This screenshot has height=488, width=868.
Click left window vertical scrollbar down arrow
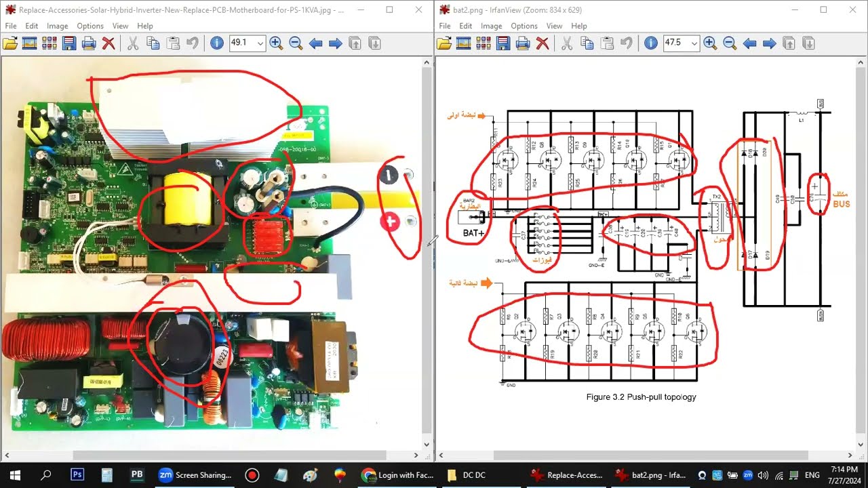[427, 445]
